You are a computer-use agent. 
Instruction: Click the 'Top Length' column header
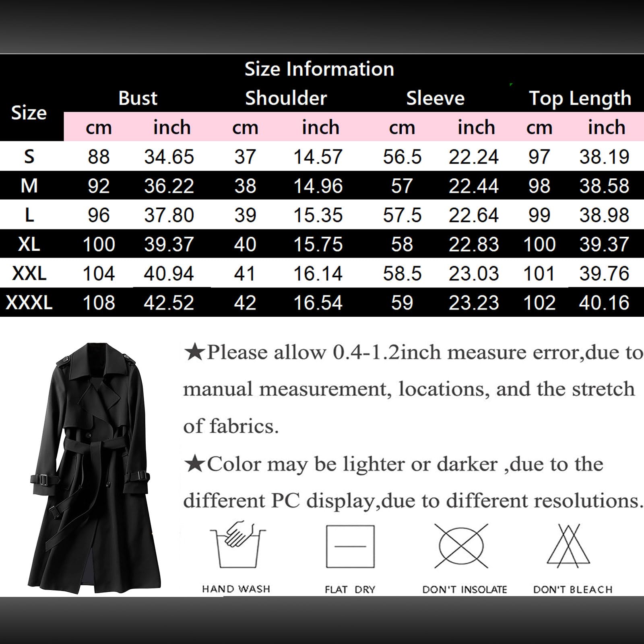[580, 99]
